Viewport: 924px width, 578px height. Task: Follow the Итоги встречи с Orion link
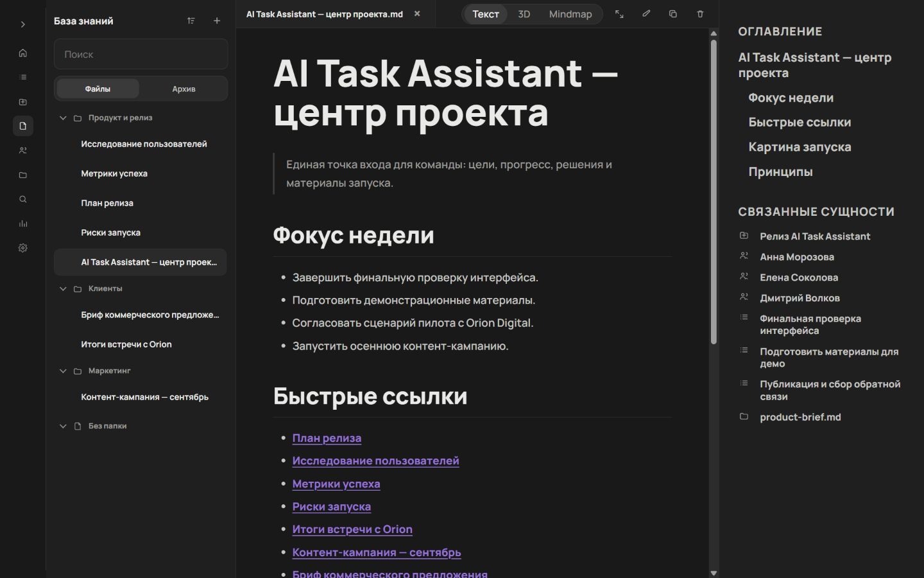pos(352,529)
